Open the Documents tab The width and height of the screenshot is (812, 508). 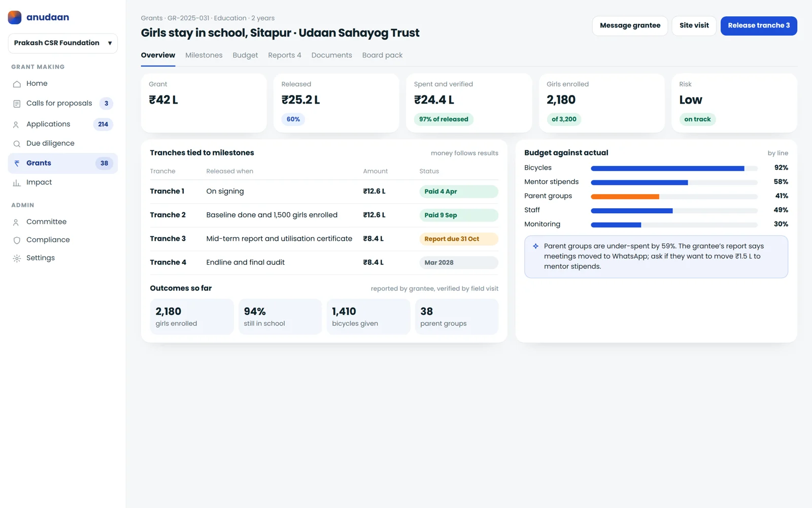coord(331,55)
